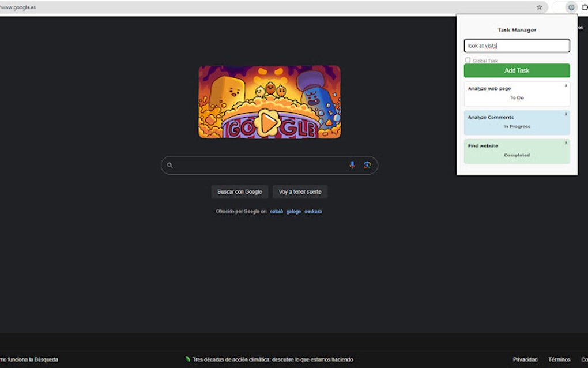Enable the Global Task checkbox

coord(468,60)
